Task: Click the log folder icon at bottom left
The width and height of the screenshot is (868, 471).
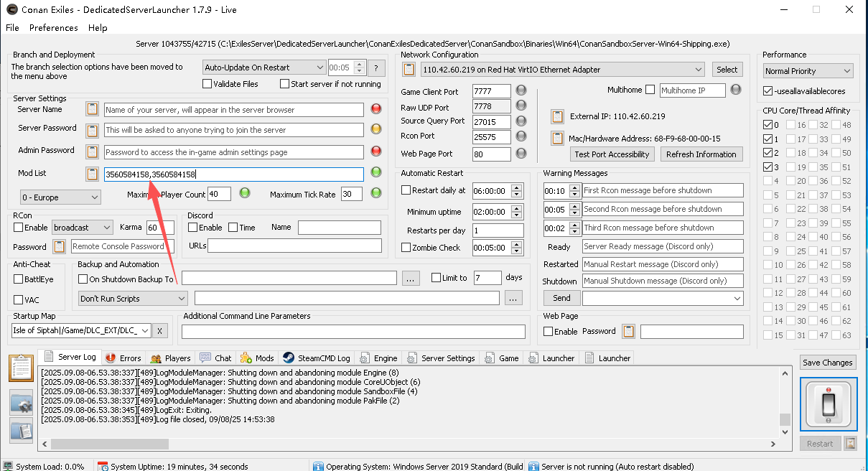Action: click(21, 430)
